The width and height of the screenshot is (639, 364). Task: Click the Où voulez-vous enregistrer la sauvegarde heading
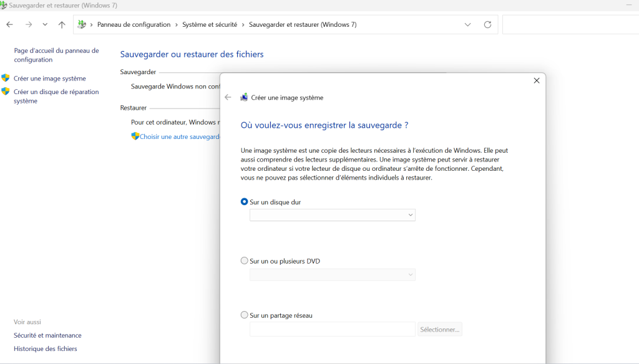click(x=324, y=125)
